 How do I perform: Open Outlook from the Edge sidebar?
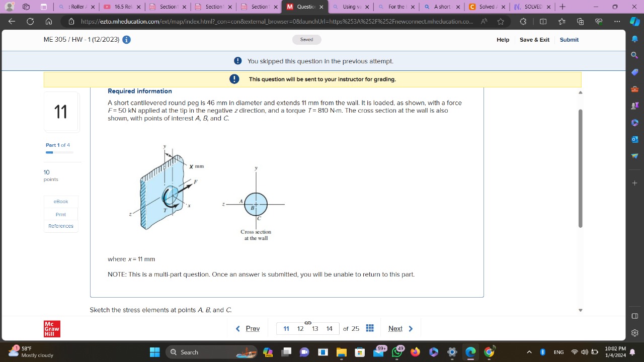634,139
